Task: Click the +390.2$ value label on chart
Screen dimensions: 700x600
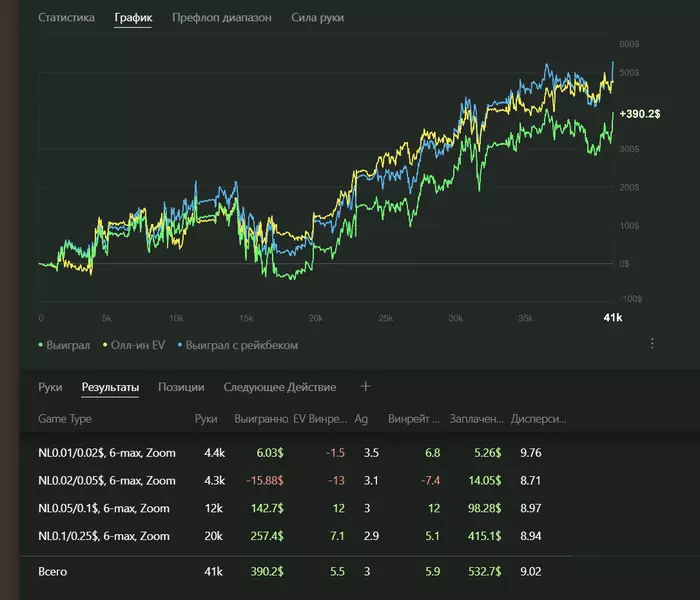Action: pyautogui.click(x=640, y=115)
